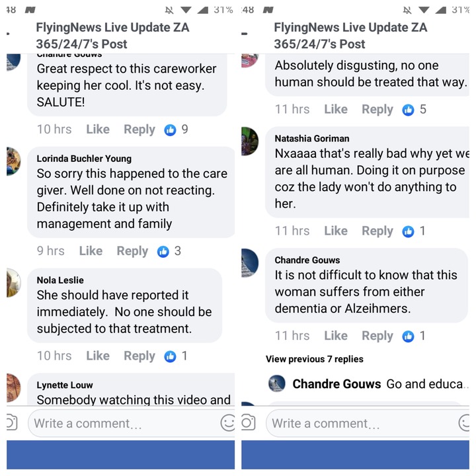
Task: Open Chandre Gouws name on dementia comment
Action: click(307, 260)
